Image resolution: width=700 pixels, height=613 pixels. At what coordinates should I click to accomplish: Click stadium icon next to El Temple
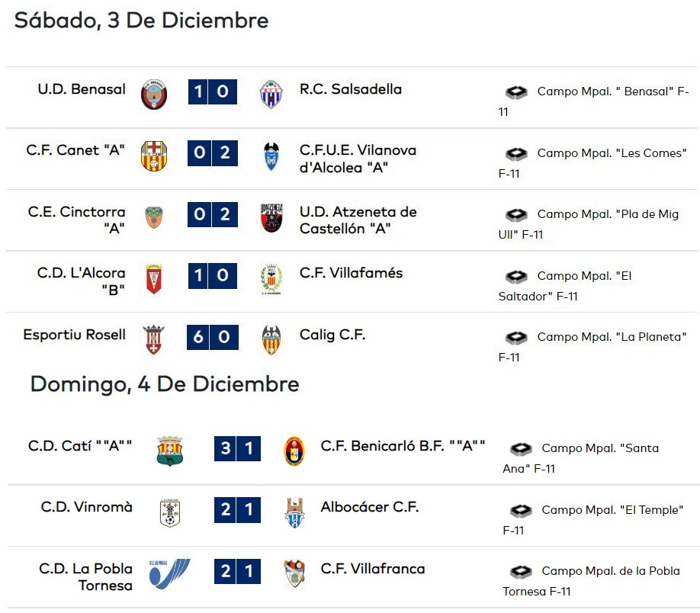(x=521, y=510)
